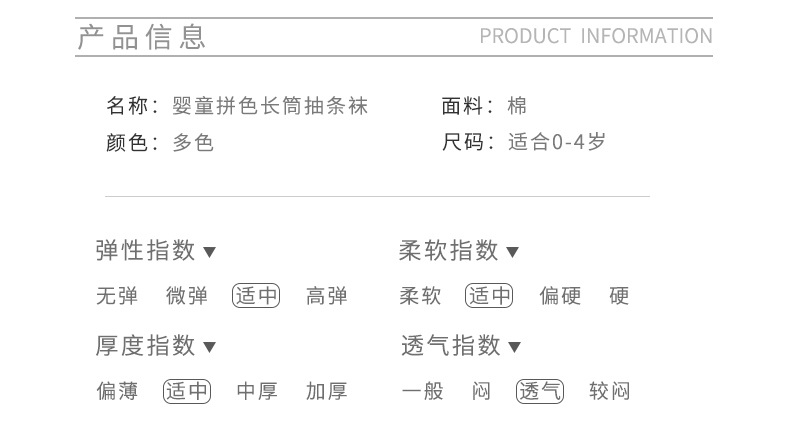The width and height of the screenshot is (790, 441).
Task: Click triangle beside 透气指数
Action: click(515, 348)
